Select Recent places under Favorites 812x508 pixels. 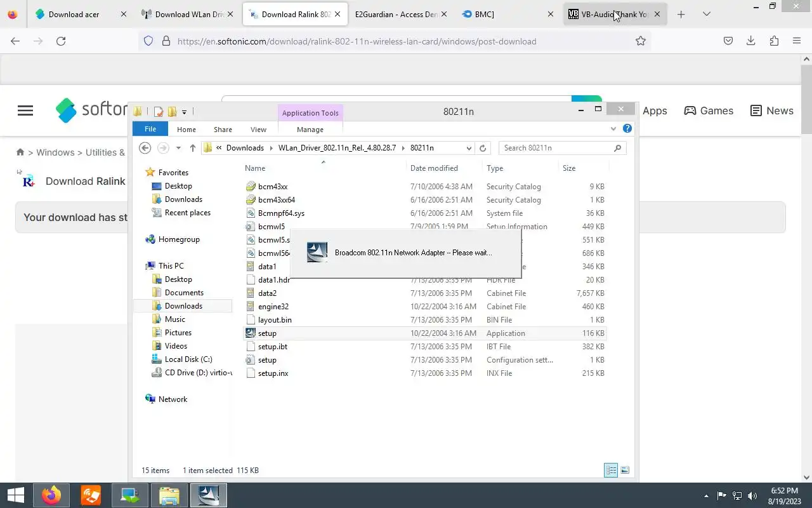pos(187,213)
